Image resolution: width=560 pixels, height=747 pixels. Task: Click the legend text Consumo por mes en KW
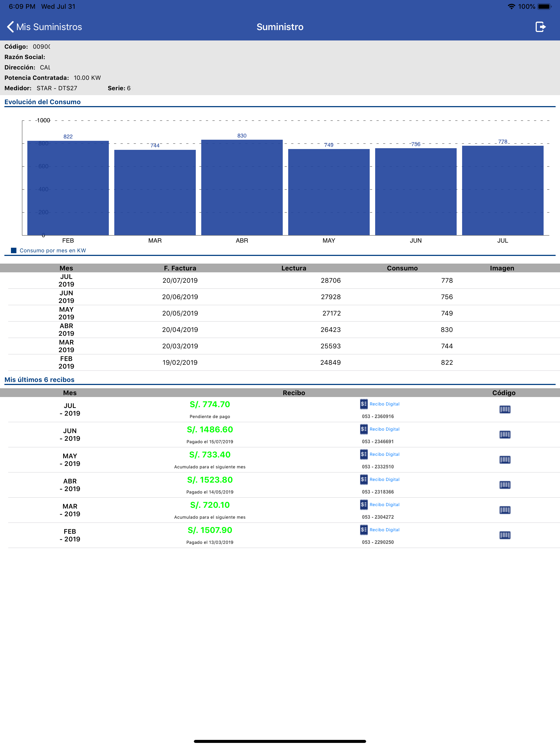53,250
